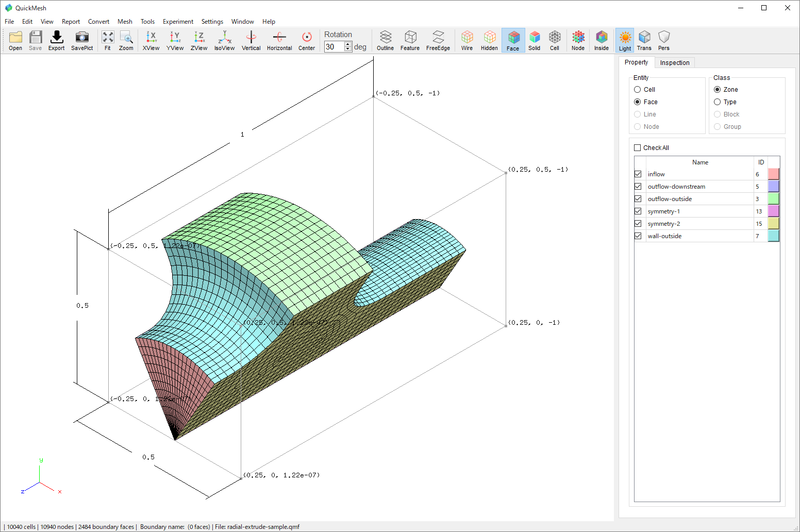Increase rotation angle with up arrow

(348, 44)
